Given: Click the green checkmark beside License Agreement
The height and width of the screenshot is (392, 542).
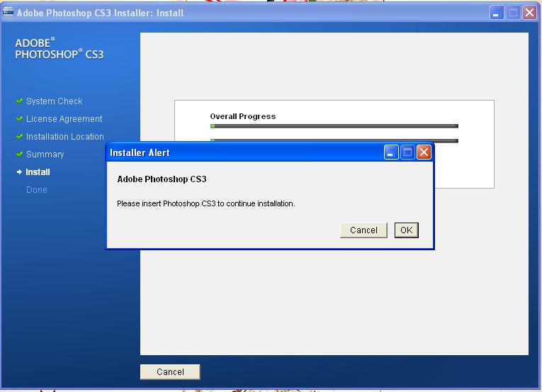Looking at the screenshot, I should 20,119.
